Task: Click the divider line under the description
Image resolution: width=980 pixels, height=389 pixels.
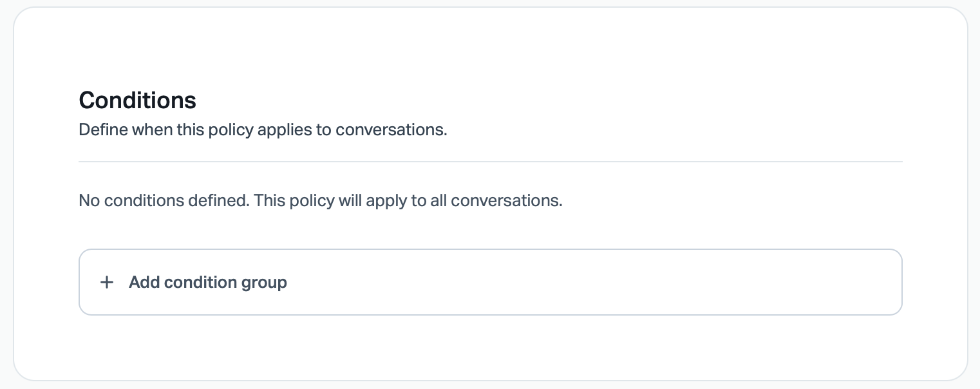Action: click(490, 161)
